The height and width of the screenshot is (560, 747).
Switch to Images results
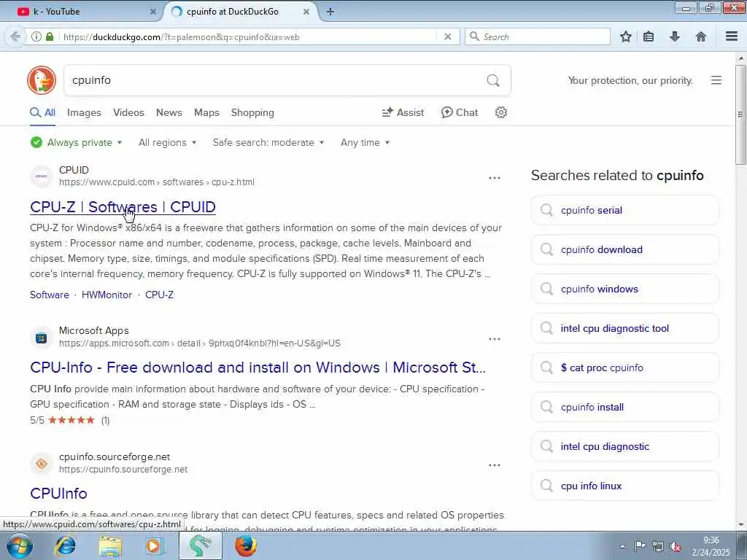(84, 112)
